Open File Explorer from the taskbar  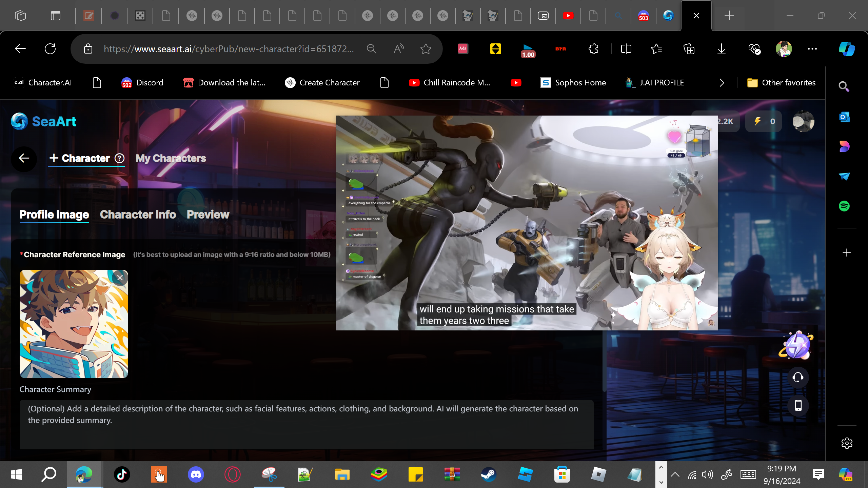(x=342, y=474)
